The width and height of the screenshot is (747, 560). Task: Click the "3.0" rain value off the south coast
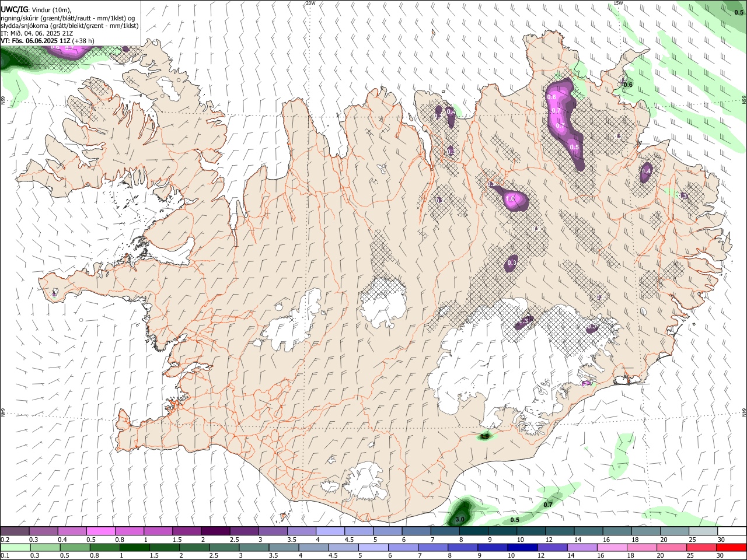point(460,519)
